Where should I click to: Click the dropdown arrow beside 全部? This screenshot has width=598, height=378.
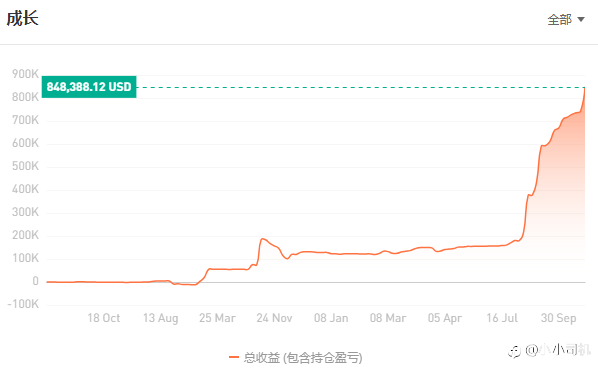coord(581,19)
